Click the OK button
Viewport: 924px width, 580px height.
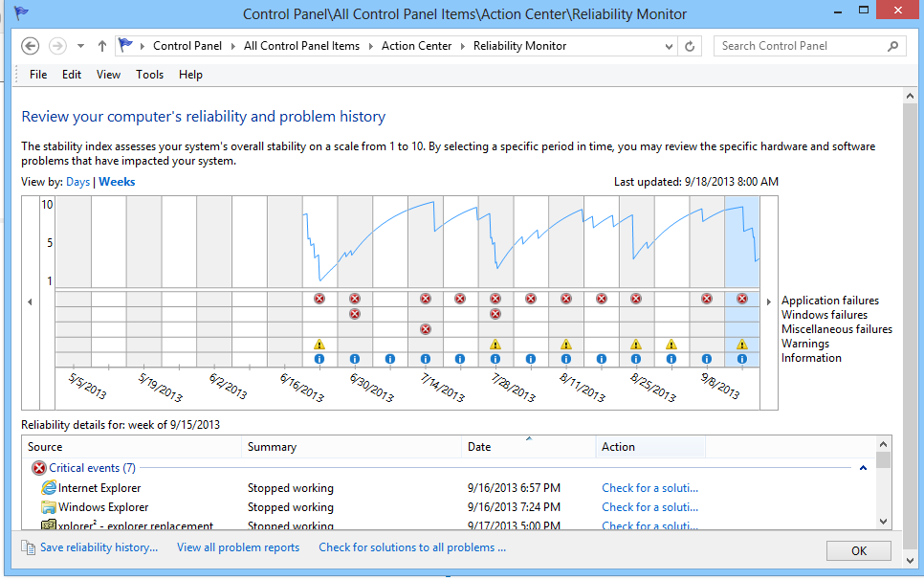click(858, 550)
